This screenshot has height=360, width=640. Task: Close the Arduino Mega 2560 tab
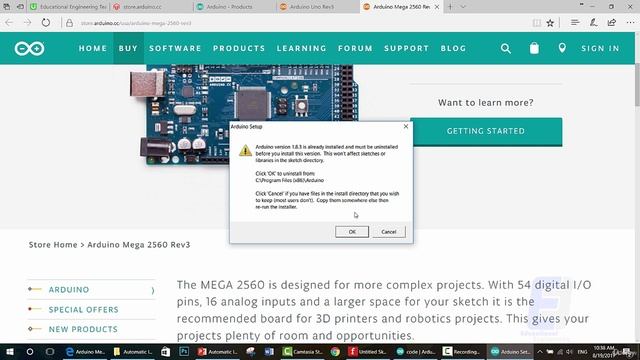point(437,7)
